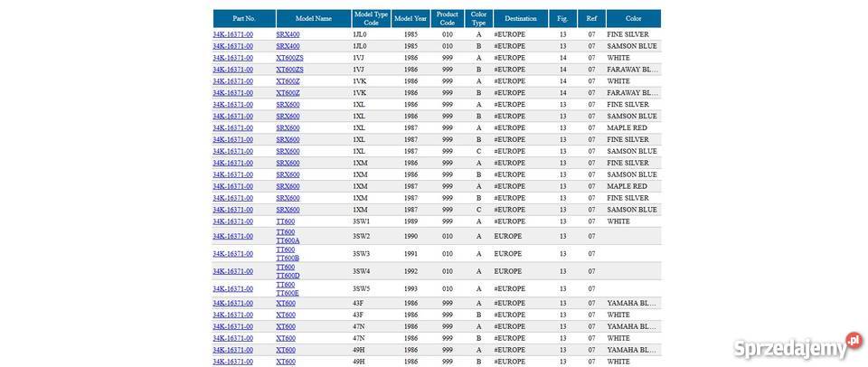Click the Ref column header
Viewport: 868px width, 367px height.
pyautogui.click(x=591, y=18)
